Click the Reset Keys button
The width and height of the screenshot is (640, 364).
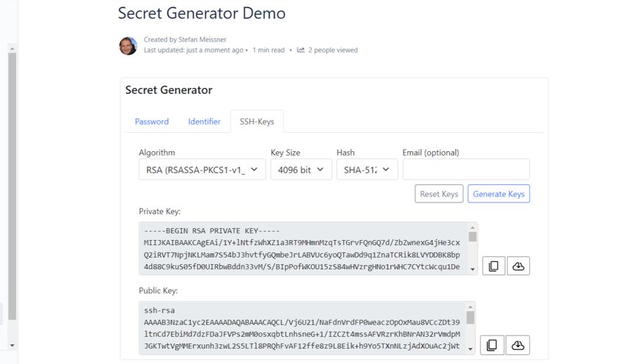(439, 194)
